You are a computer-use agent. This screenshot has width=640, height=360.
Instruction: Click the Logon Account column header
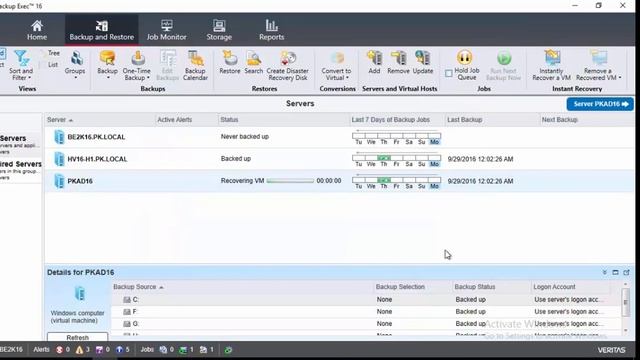click(571, 287)
